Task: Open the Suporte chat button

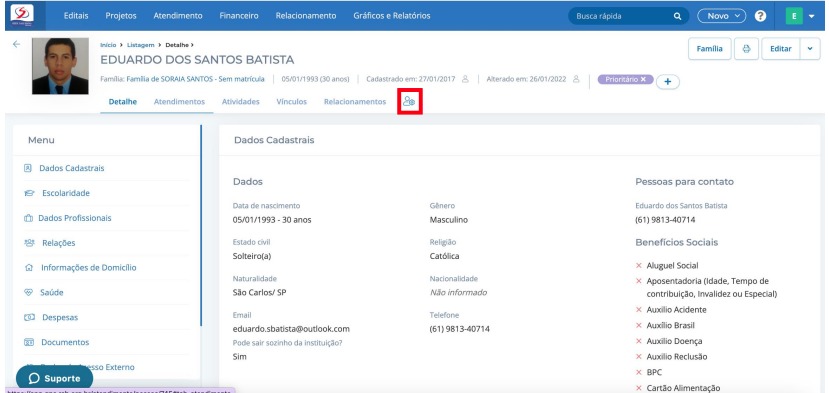Action: (54, 379)
